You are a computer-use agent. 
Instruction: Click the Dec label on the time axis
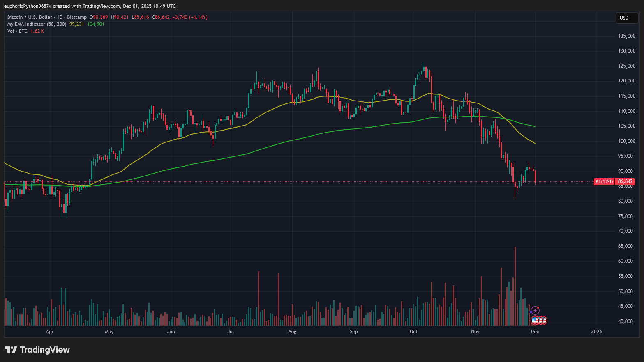point(535,332)
